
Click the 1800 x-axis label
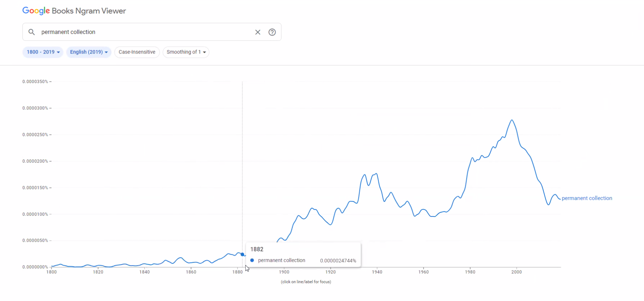[52, 272]
